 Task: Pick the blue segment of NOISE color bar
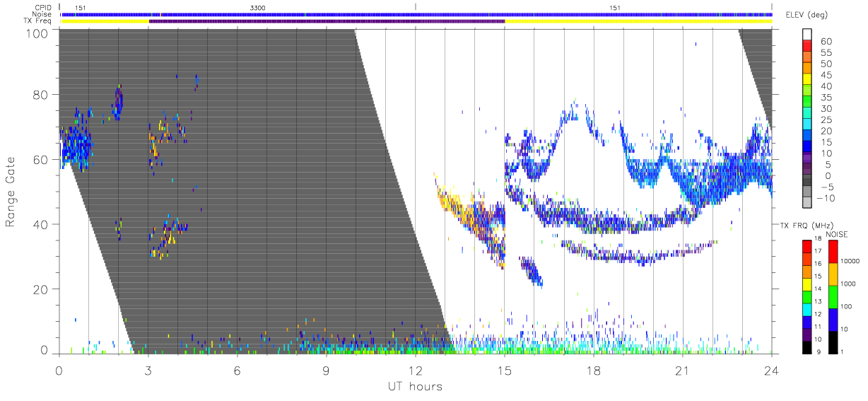[833, 320]
